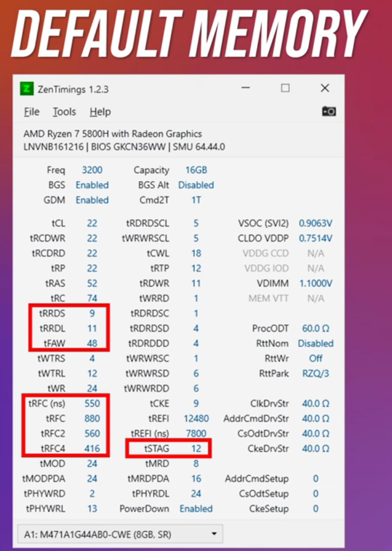The image size is (392, 551).
Task: Click the tRRDS value 9
Action: click(x=92, y=313)
